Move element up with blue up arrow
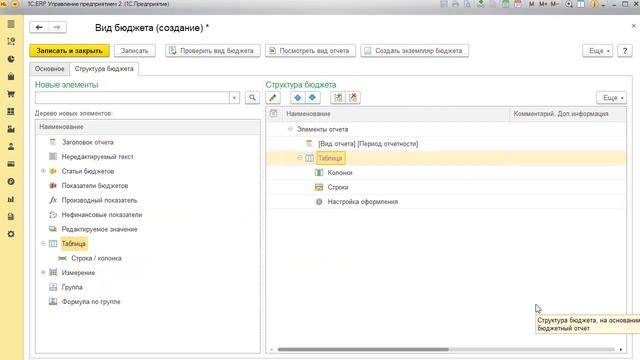 (x=298, y=98)
